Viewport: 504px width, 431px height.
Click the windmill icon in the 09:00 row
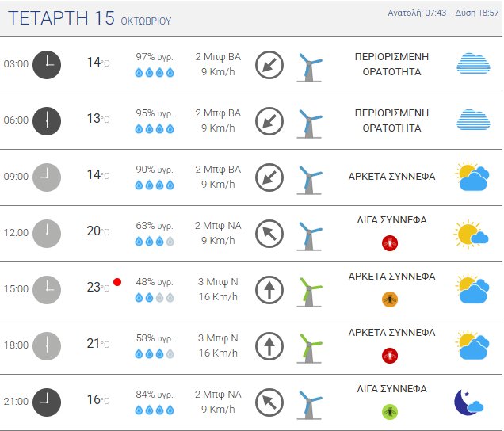click(x=309, y=177)
